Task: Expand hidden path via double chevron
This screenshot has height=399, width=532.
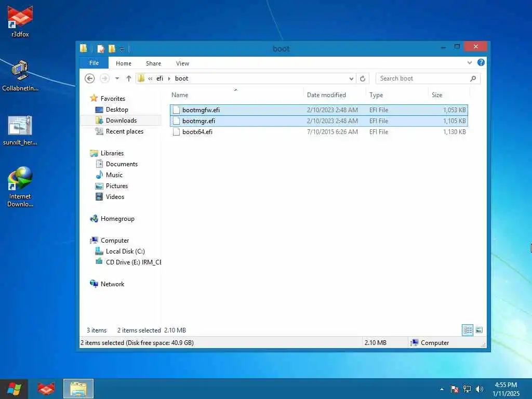Action: click(150, 78)
